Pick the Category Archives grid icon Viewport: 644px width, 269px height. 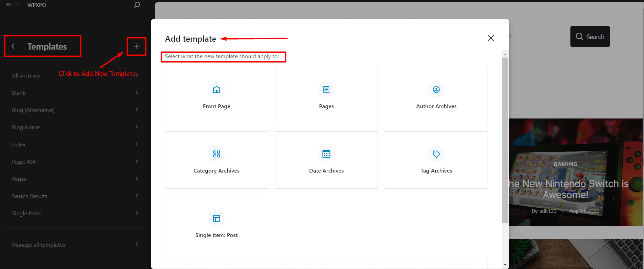point(216,154)
